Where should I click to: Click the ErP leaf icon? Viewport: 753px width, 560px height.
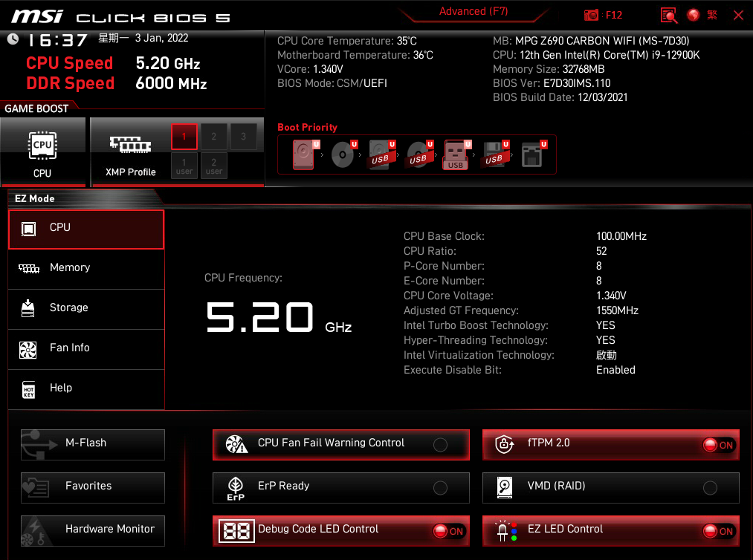pos(236,489)
